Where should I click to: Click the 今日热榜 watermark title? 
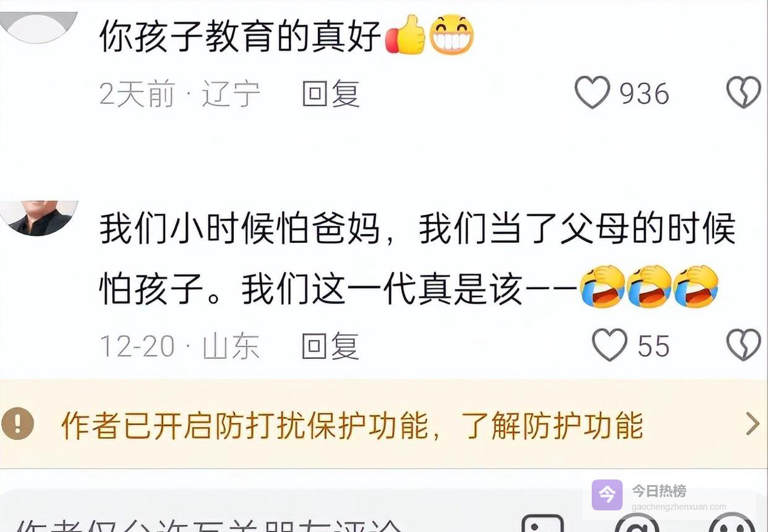click(x=659, y=491)
